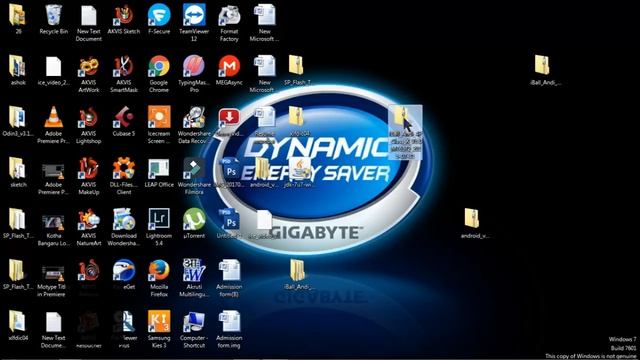Open the Recycle Bin
The width and height of the screenshot is (640, 360).
(53, 16)
